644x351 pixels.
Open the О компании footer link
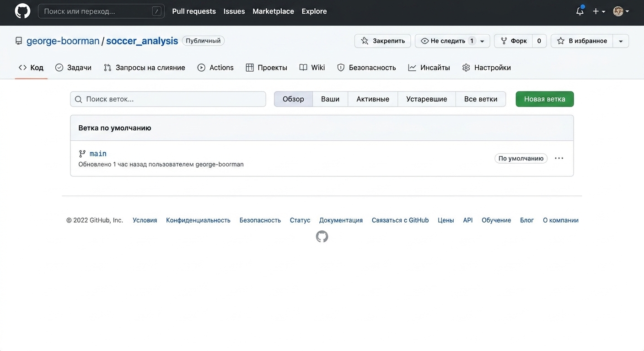[x=561, y=220]
